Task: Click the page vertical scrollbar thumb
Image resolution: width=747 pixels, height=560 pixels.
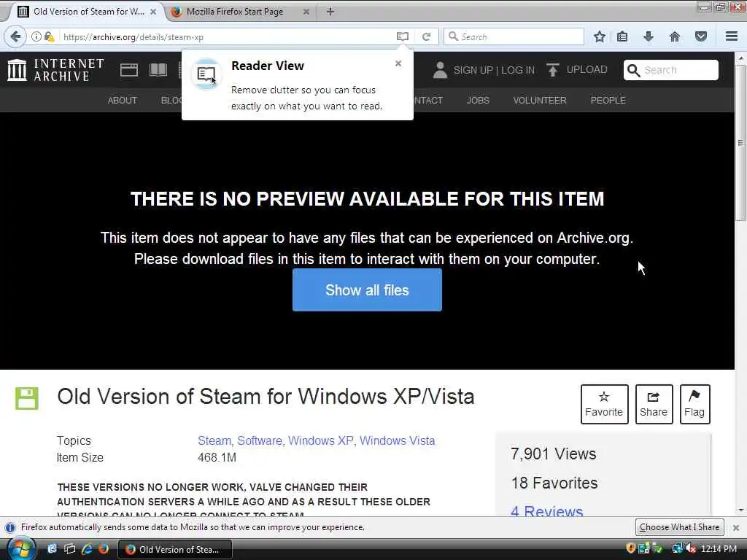Action: [740, 143]
